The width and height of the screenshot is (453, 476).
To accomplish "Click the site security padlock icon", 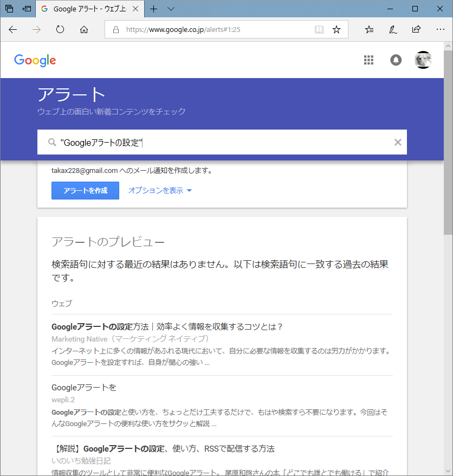I will click(114, 30).
